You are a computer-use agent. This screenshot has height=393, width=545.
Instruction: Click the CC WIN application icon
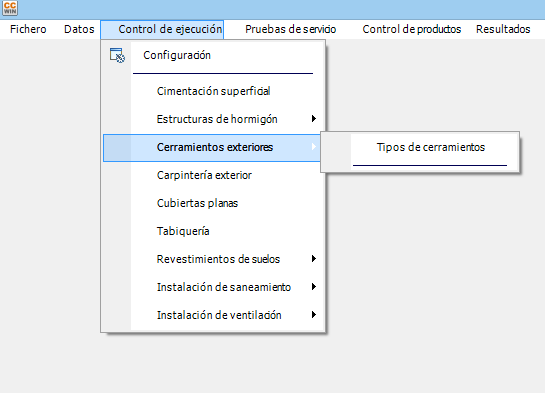pyautogui.click(x=10, y=8)
